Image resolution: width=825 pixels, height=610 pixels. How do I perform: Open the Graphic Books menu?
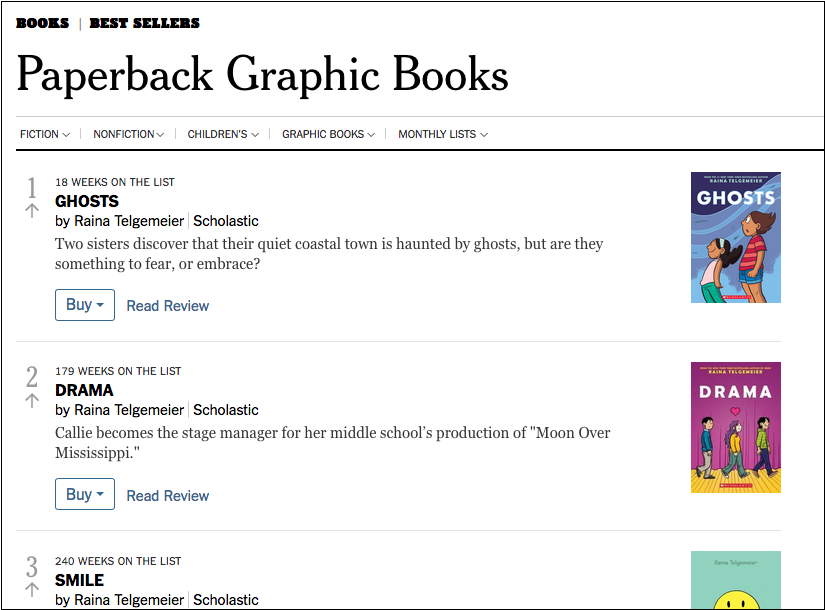click(328, 134)
